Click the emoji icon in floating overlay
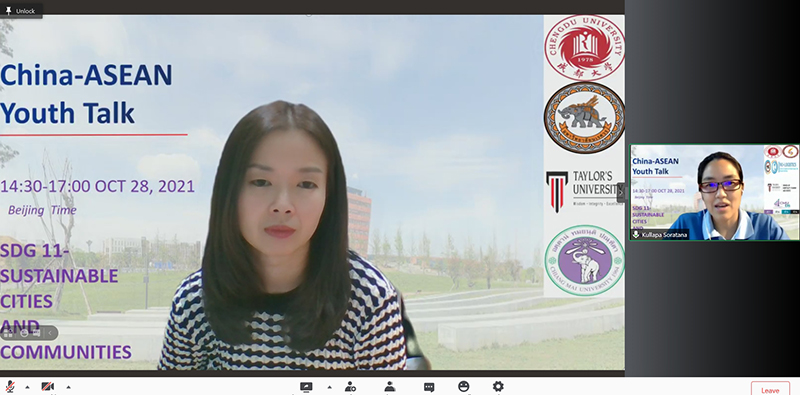Screen dimensions: 800x395 (x=23, y=333)
